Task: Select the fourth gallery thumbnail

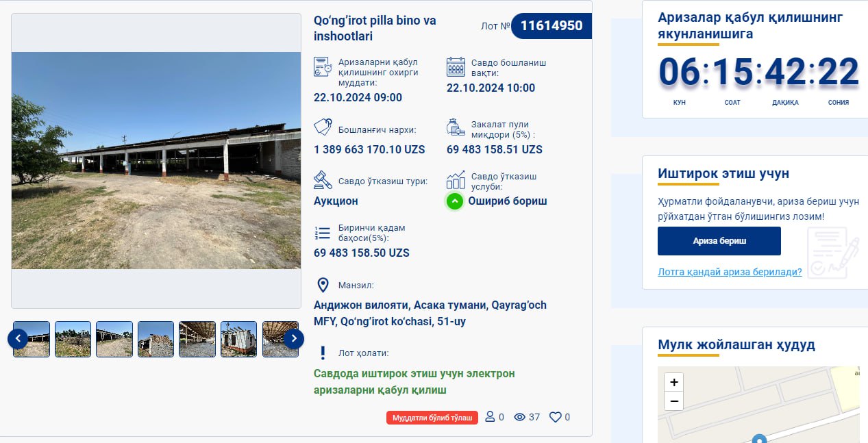Action: coord(156,339)
